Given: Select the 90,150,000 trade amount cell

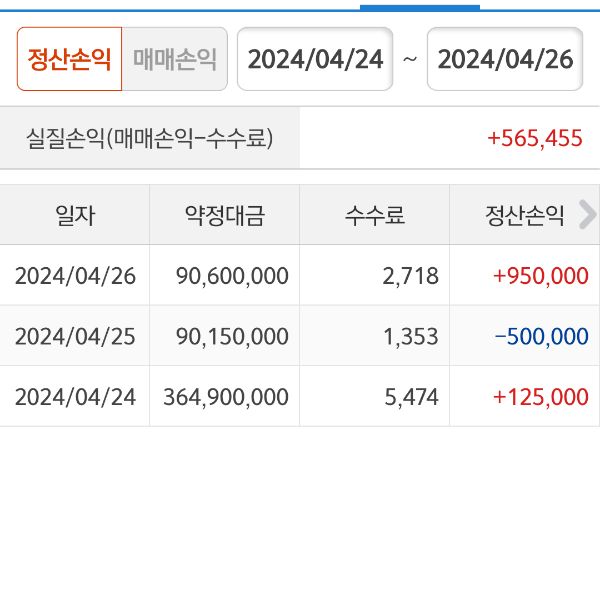Looking at the screenshot, I should coord(231,336).
